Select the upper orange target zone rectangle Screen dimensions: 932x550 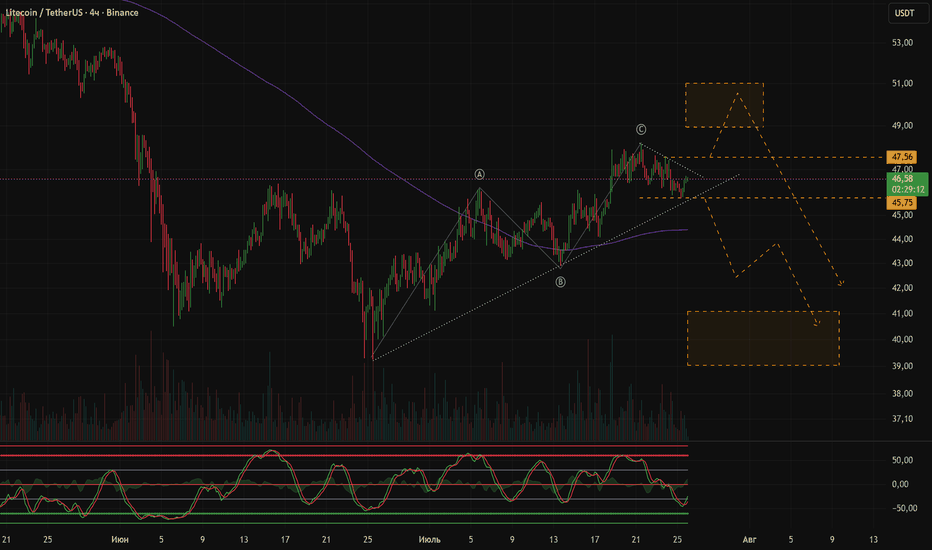pyautogui.click(x=724, y=105)
